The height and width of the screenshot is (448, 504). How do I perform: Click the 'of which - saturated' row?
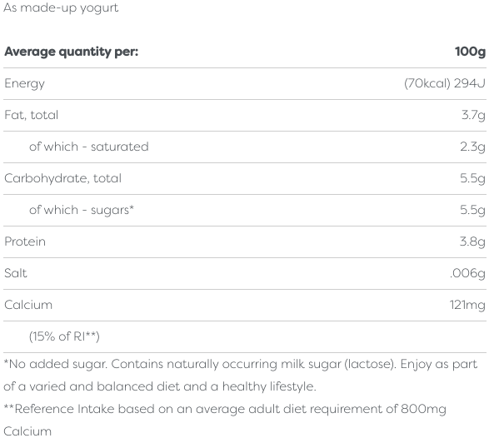pyautogui.click(x=88, y=147)
